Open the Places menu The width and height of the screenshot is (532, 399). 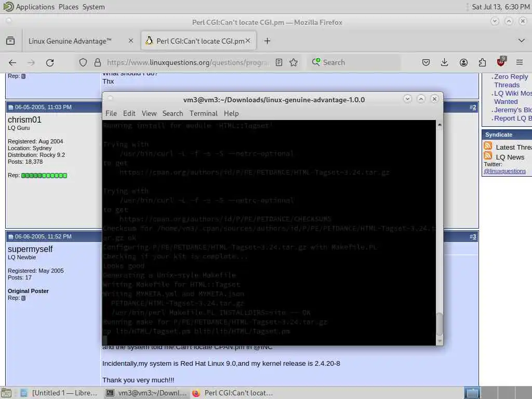[68, 7]
